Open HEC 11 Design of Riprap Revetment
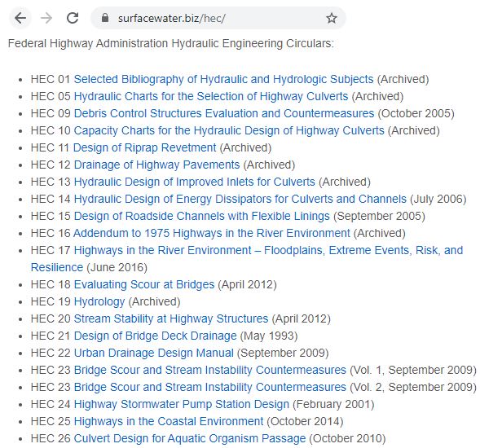Screen dimensions: 480x448 coord(144,147)
